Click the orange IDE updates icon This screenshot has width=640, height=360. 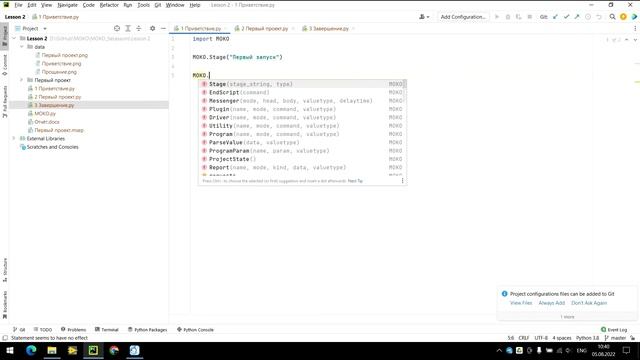click(623, 17)
